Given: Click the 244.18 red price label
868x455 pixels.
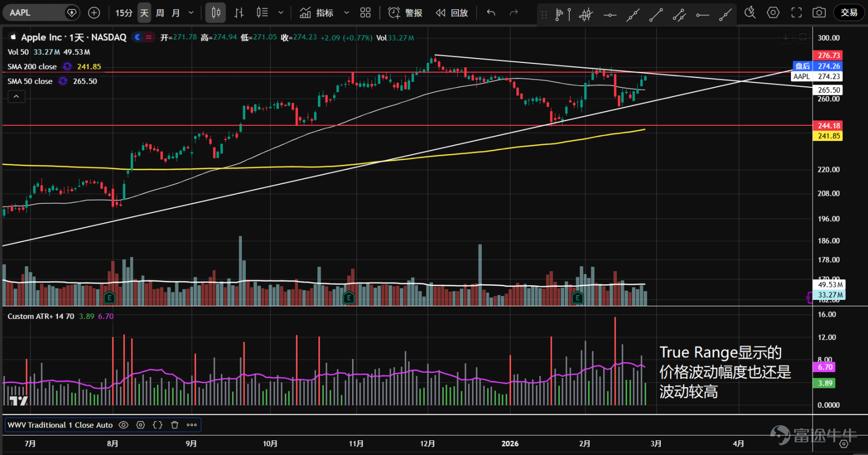Looking at the screenshot, I should [827, 125].
